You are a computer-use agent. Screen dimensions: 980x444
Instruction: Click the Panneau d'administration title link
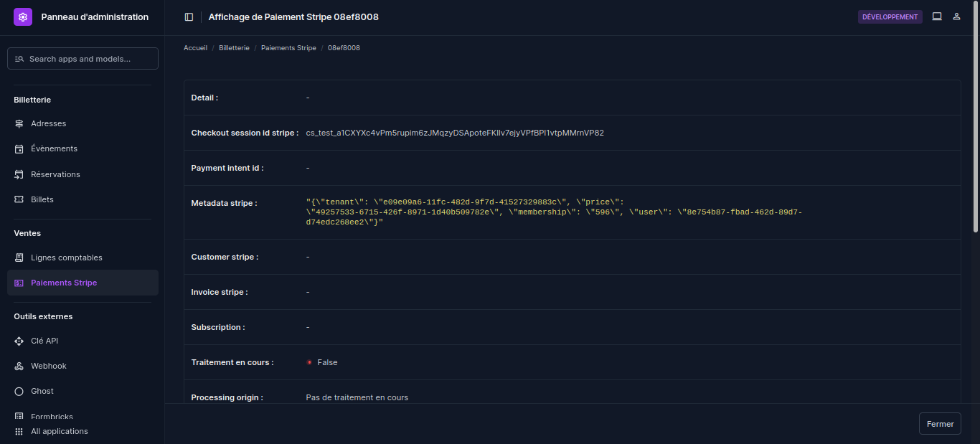pos(95,17)
